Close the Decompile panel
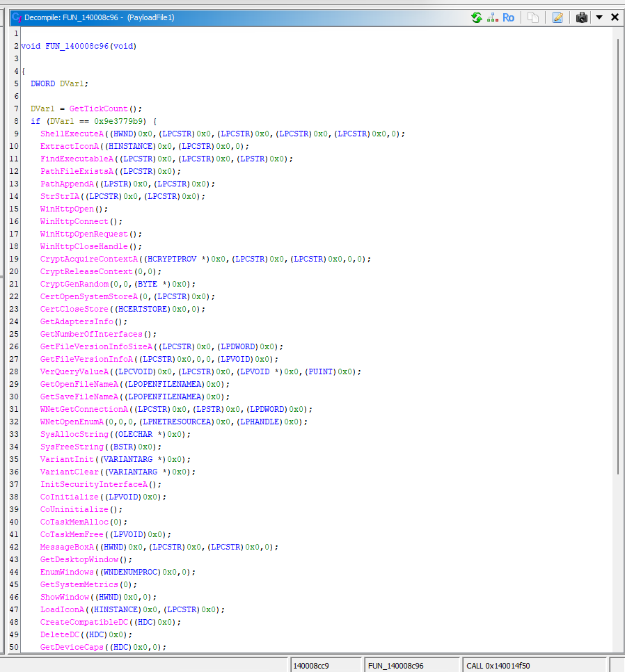The height and width of the screenshot is (672, 625). click(x=615, y=17)
